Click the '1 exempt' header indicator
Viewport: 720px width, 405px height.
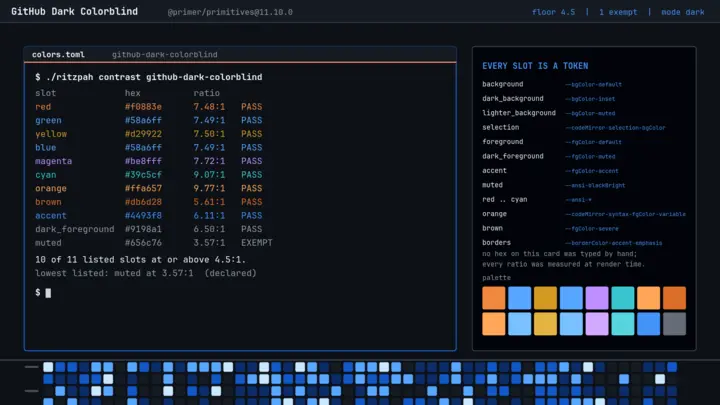618,12
